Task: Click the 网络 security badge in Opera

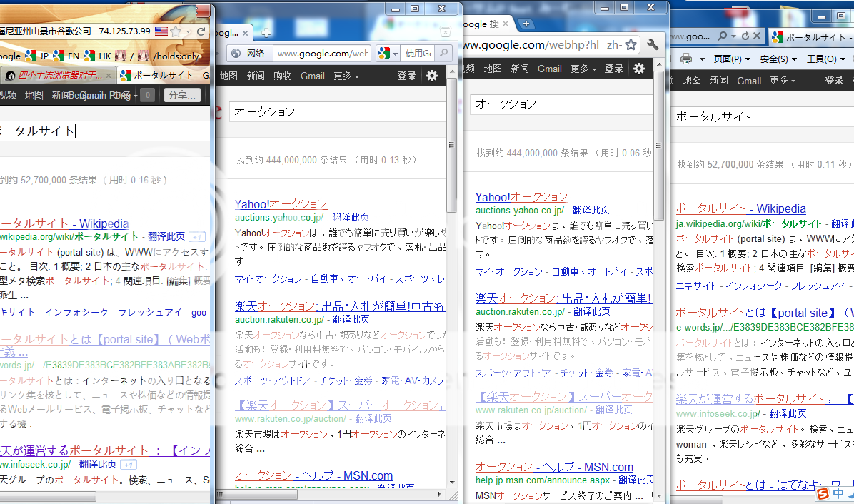Action: pos(249,53)
